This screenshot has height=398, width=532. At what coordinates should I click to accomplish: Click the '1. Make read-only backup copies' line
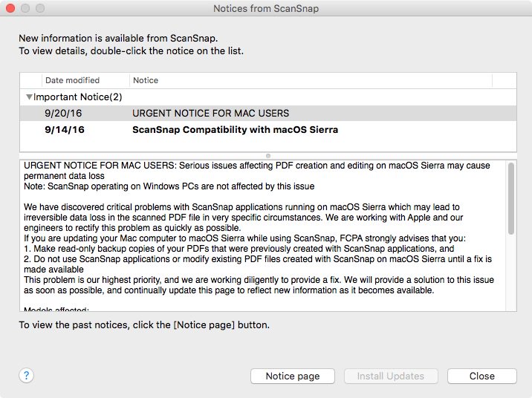click(239, 249)
